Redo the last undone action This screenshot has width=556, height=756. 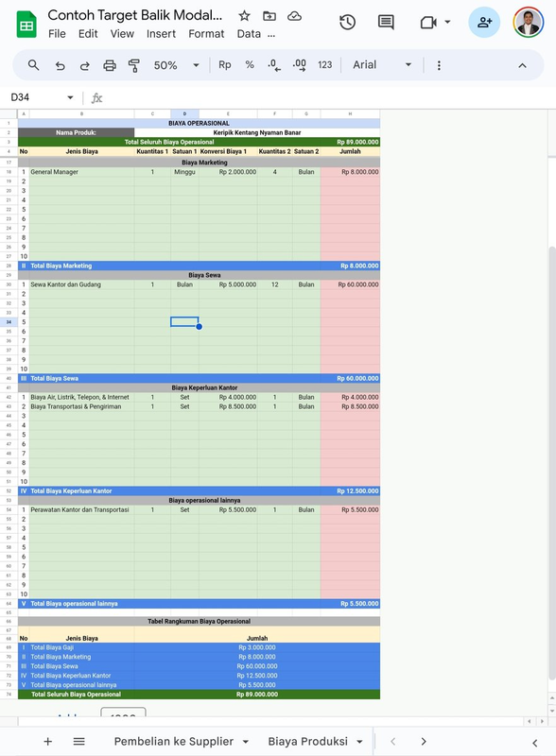click(84, 65)
